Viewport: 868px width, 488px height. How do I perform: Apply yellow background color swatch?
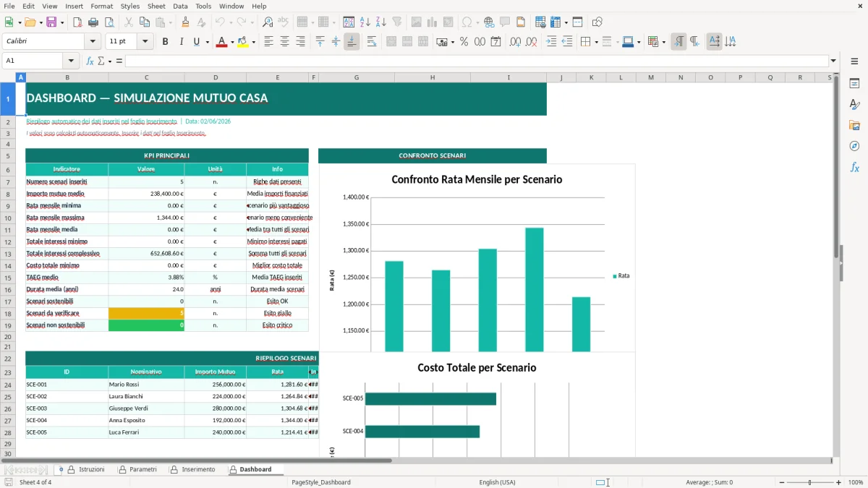243,42
